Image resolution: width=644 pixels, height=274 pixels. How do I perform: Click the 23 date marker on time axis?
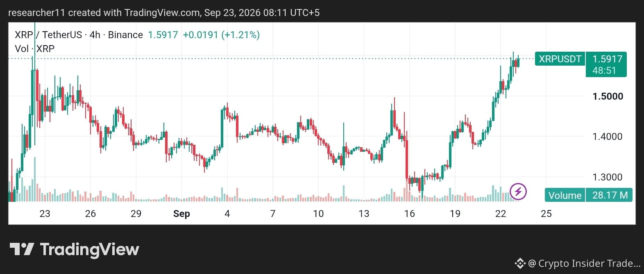click(45, 214)
